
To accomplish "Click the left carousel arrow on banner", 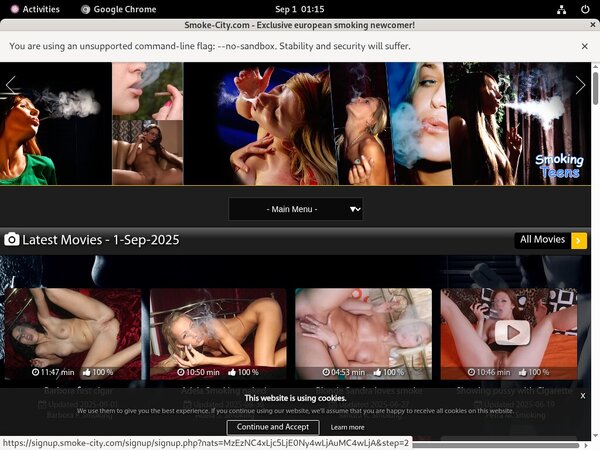I will tap(12, 85).
